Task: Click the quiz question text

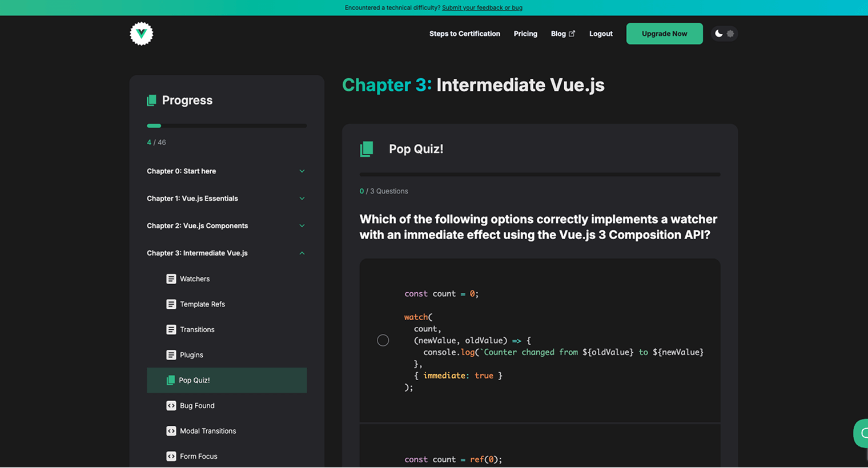Action: pos(539,227)
